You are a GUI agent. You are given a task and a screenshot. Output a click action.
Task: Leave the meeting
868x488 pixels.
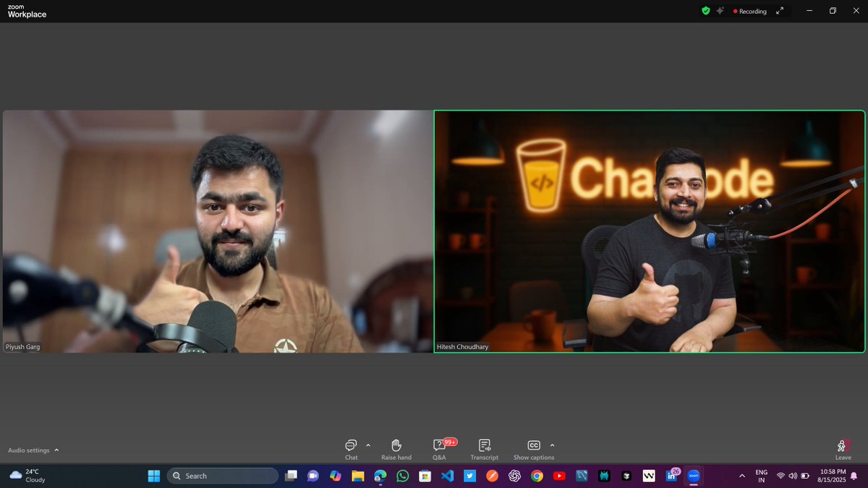[x=843, y=449]
